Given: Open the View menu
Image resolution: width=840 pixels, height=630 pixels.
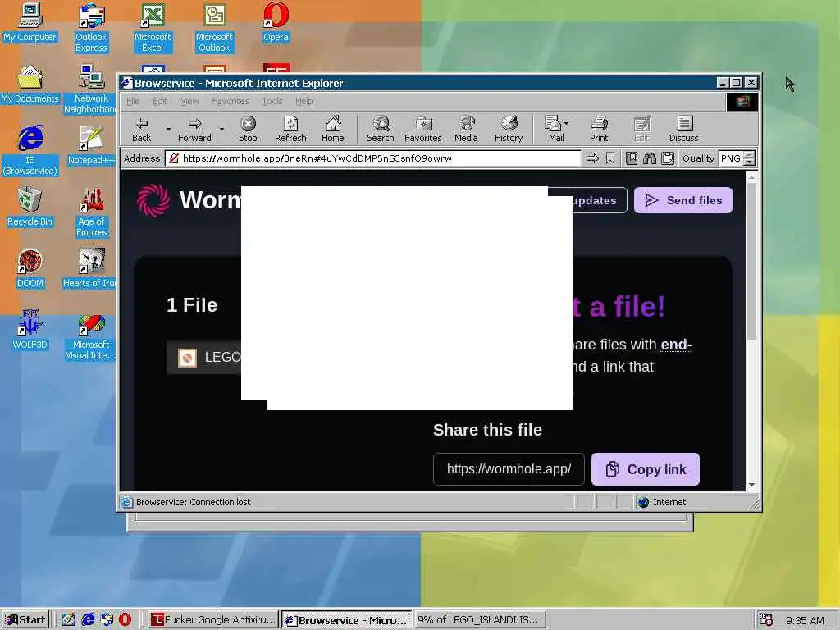Looking at the screenshot, I should pyautogui.click(x=189, y=101).
